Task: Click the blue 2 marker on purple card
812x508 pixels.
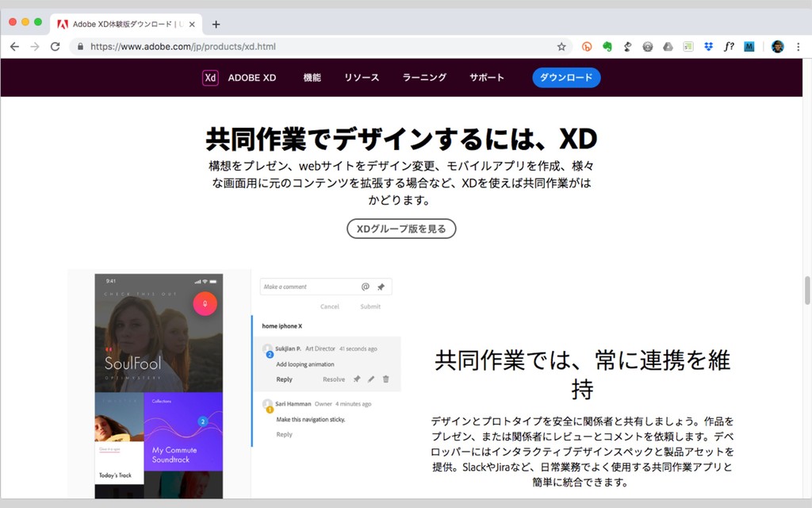Action: pos(203,421)
